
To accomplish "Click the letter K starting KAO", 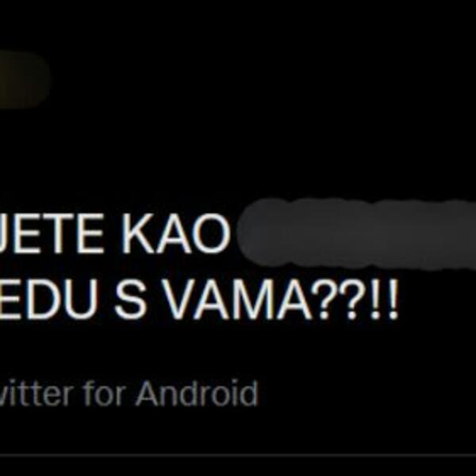I will (x=137, y=233).
